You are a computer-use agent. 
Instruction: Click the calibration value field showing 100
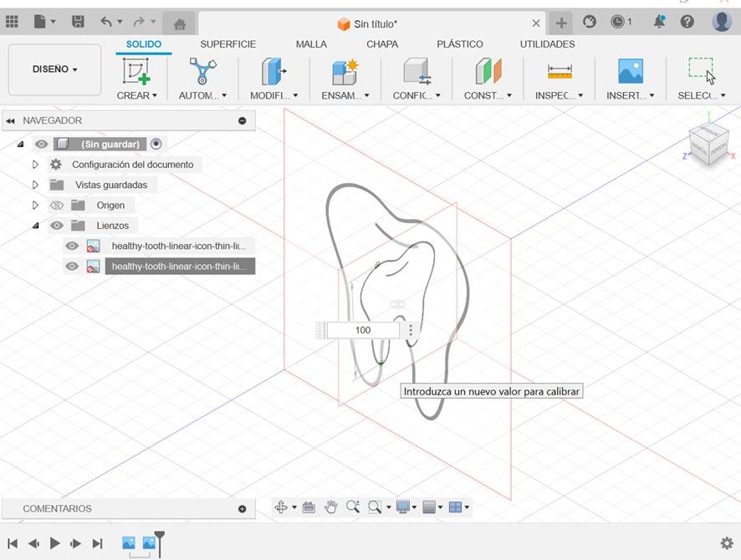tap(363, 330)
